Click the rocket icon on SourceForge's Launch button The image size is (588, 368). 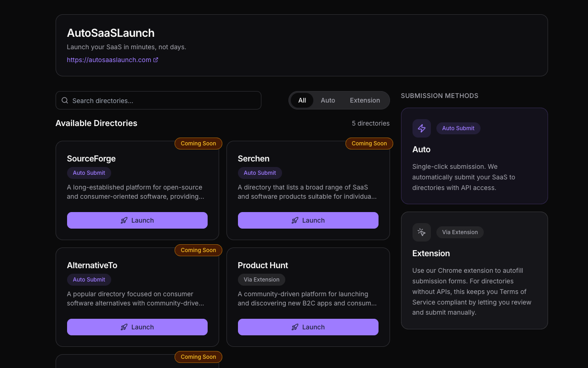click(124, 220)
